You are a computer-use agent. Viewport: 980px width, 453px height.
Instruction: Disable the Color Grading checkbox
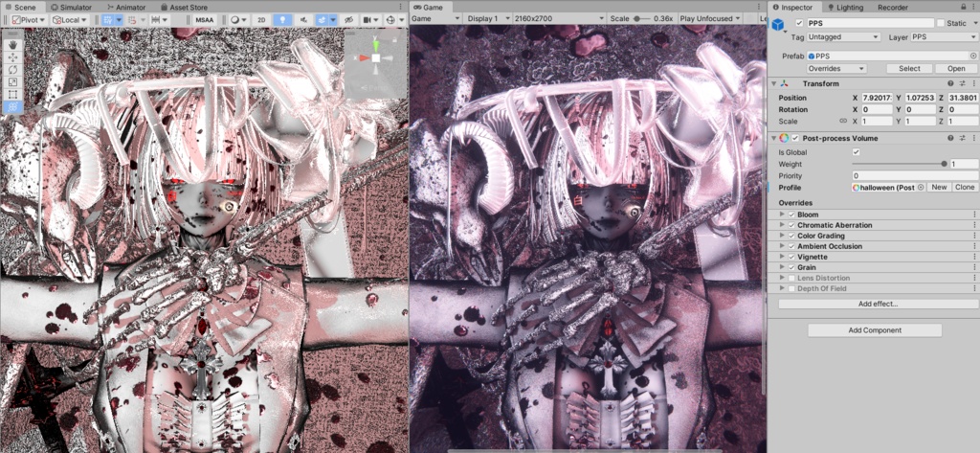(791, 236)
